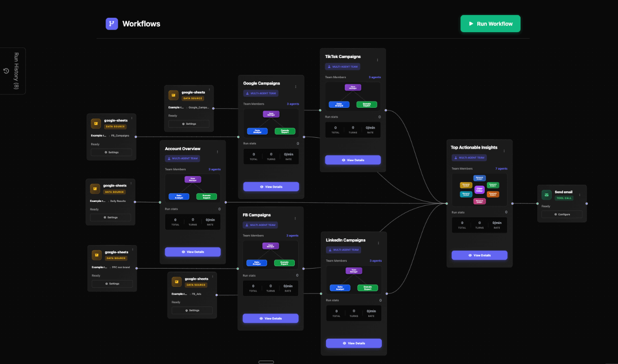Open the Top Actionable Insights options menu
Screen dimensions: 618x364
(504, 151)
